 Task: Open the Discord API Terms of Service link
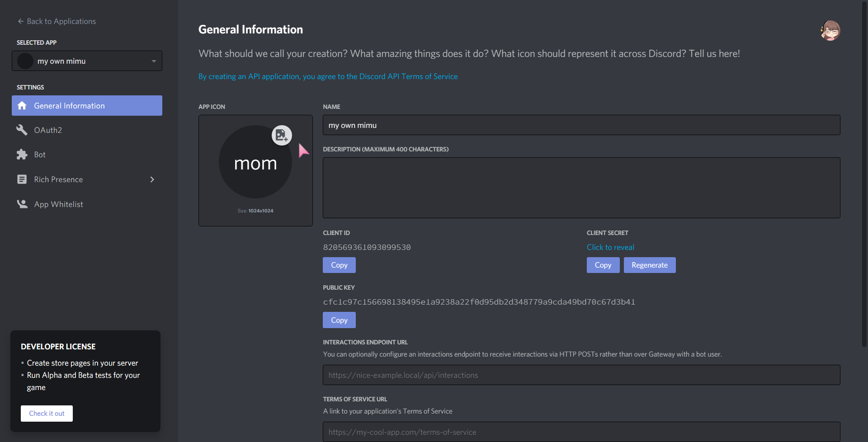pos(328,76)
